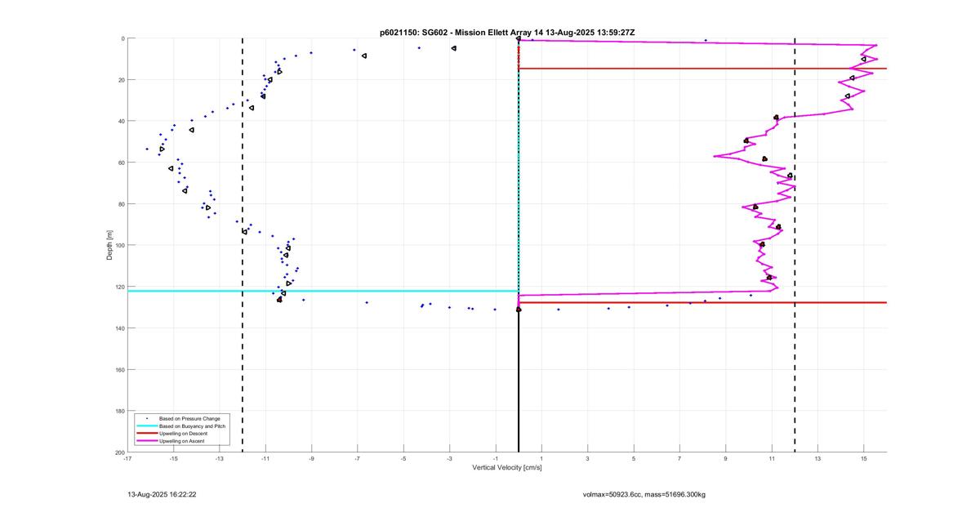This screenshot has width=980, height=508.
Task: Click positive x-axis tick label '3'
Action: tap(587, 459)
